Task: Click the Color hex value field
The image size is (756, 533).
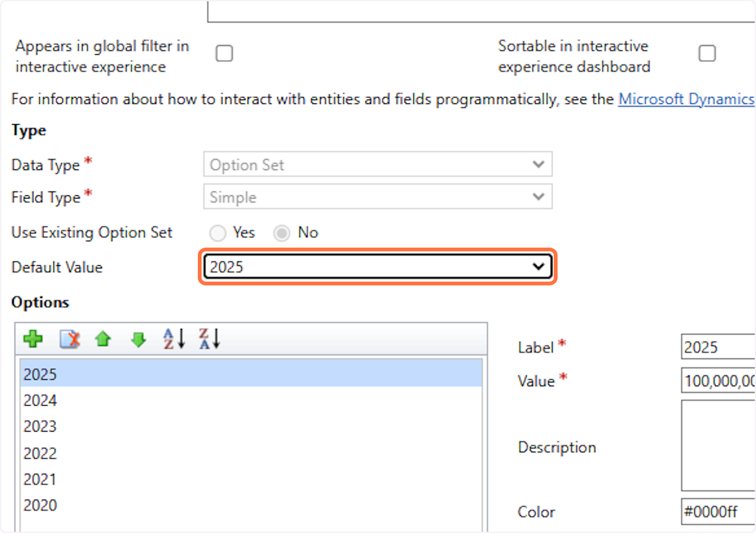Action: point(718,512)
